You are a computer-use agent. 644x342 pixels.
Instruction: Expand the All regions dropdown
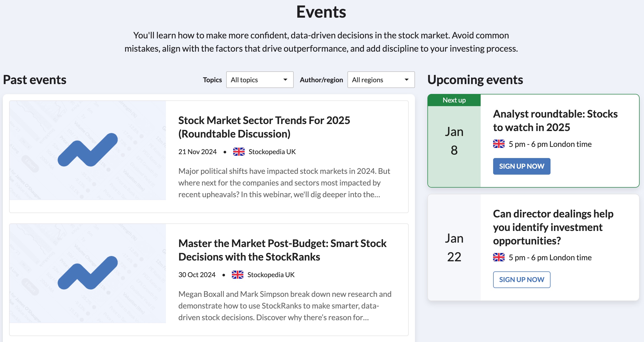380,80
